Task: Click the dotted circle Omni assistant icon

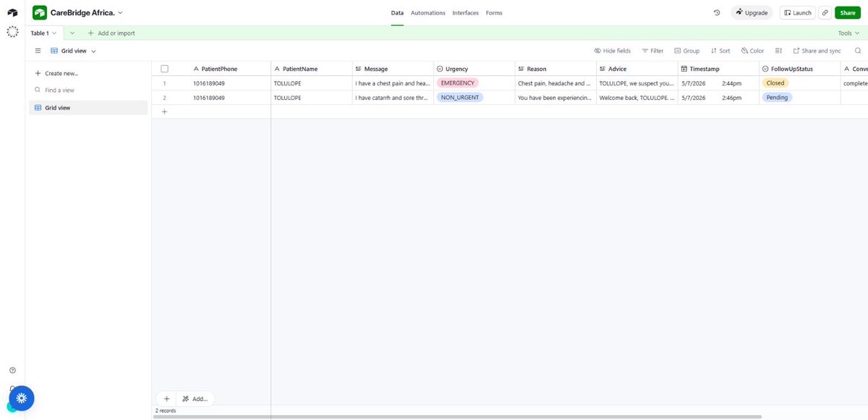Action: (x=12, y=32)
